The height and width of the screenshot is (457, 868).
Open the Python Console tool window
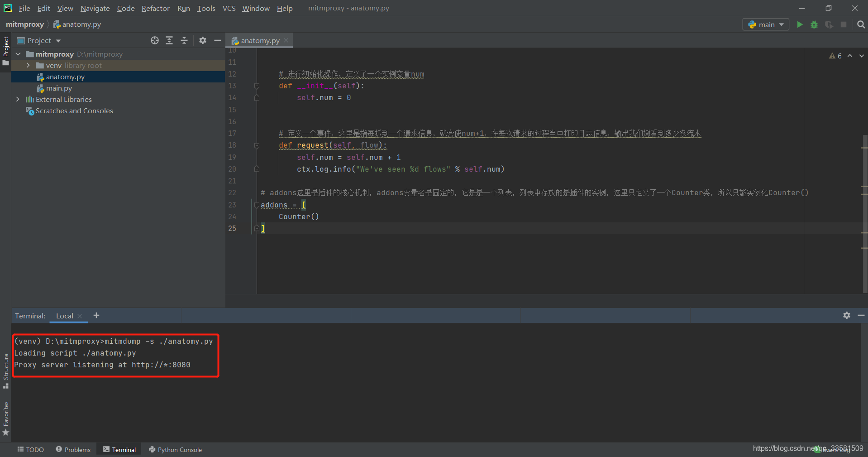click(176, 449)
